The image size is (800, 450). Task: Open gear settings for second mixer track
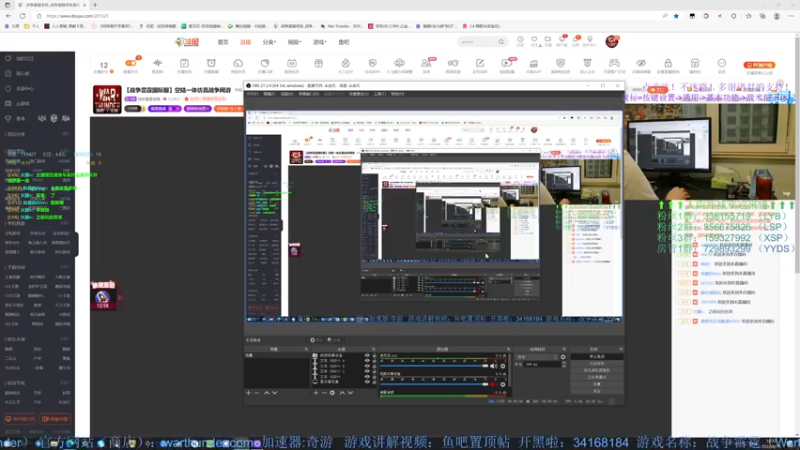point(503,384)
